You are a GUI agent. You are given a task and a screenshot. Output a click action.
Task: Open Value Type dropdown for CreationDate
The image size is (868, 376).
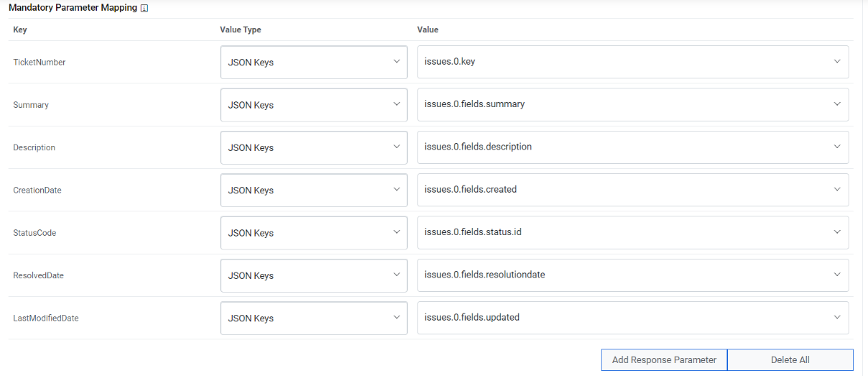click(313, 191)
